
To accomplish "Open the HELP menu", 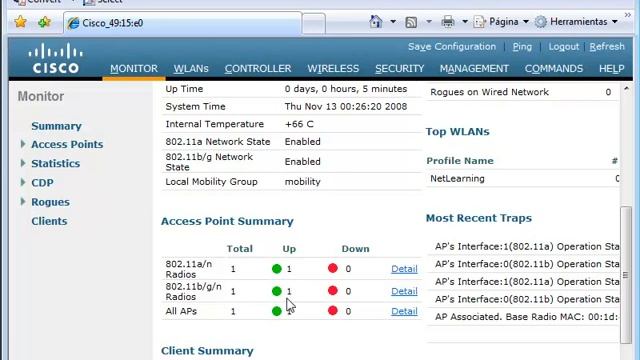I will (x=611, y=69).
